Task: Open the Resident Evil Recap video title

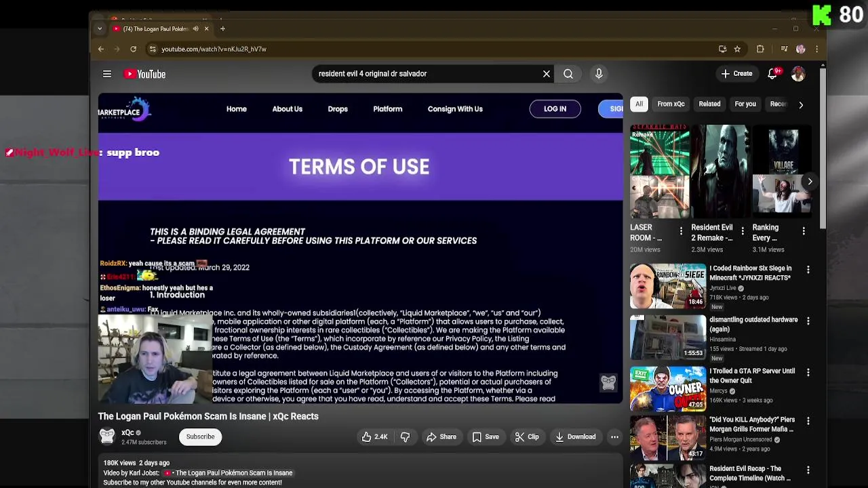Action: tap(750, 473)
